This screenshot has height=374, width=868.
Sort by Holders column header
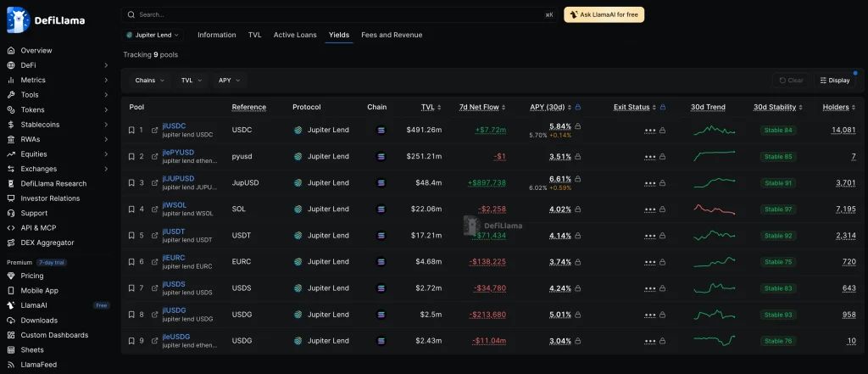[838, 108]
